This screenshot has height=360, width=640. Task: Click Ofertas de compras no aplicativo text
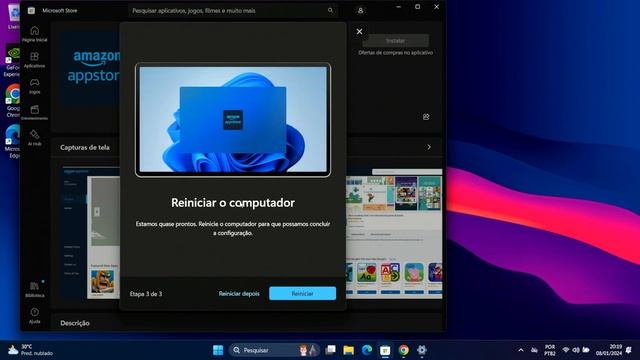pyautogui.click(x=396, y=53)
